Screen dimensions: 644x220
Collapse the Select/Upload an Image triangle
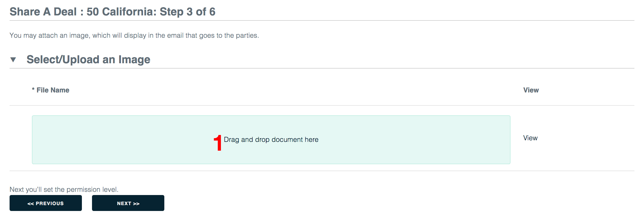13,60
